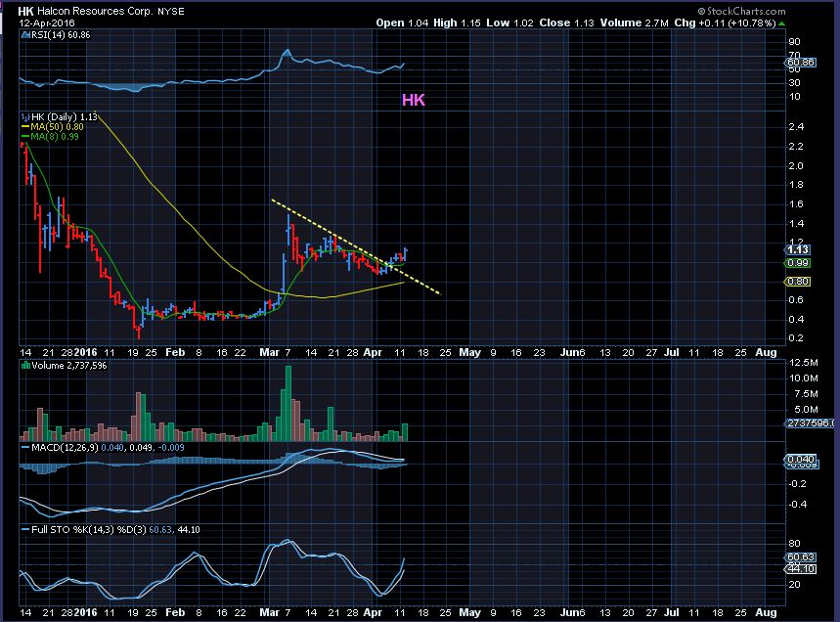840x622 pixels.
Task: Click the Volume legend bar icon
Action: tap(25, 366)
